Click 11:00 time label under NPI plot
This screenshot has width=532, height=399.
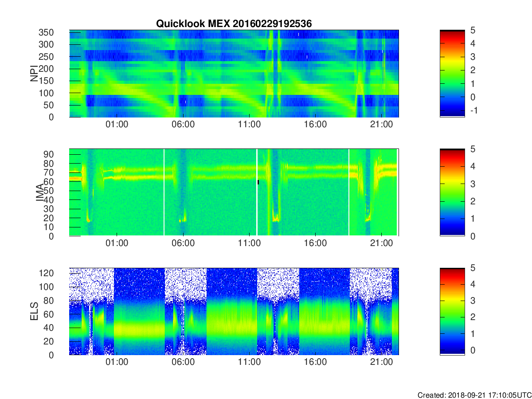click(249, 125)
